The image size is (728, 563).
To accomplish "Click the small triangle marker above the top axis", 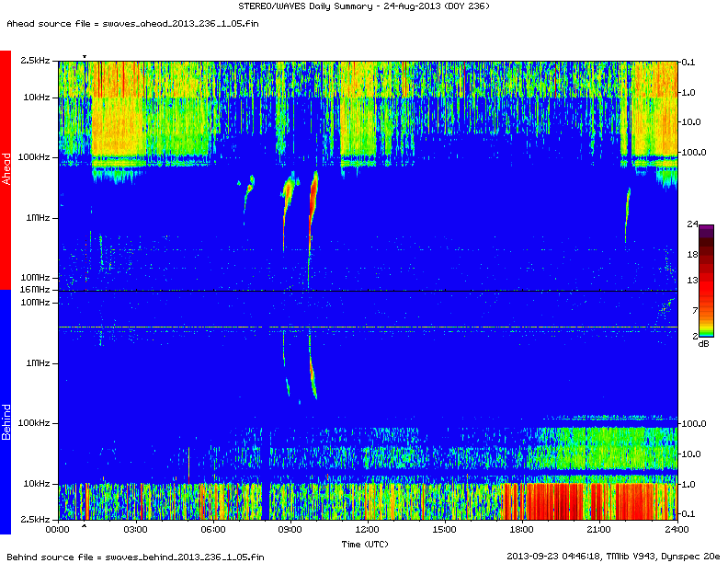I will [85, 57].
